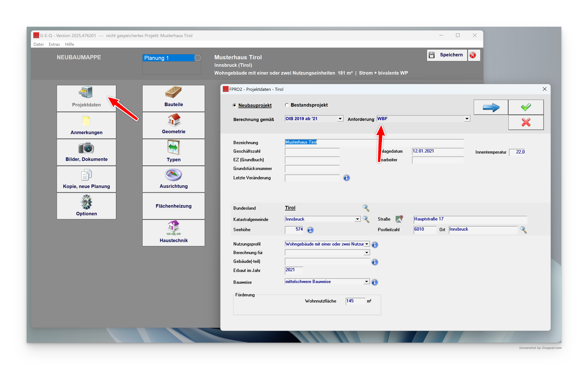Click info icon next to Bauweise
This screenshot has width=588, height=376.
point(374,282)
